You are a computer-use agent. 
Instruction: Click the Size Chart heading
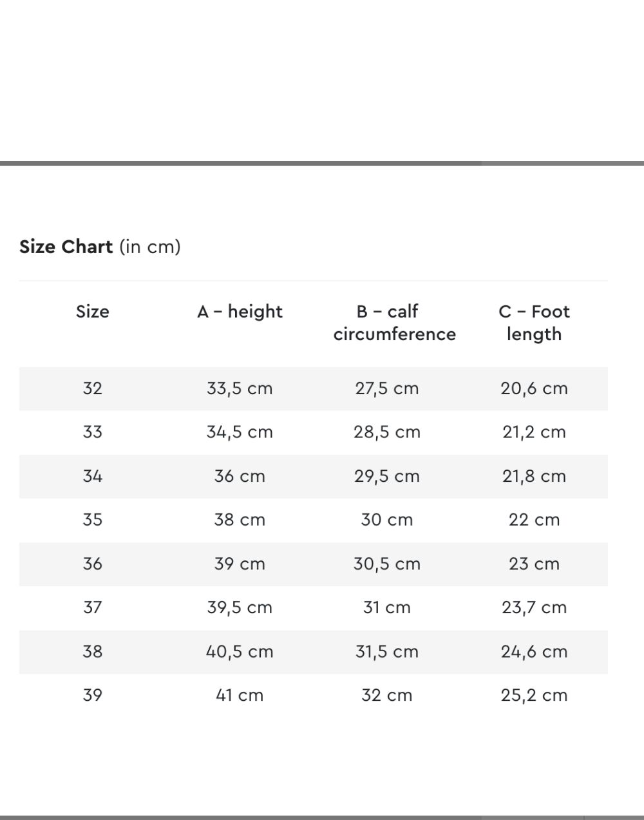click(100, 247)
